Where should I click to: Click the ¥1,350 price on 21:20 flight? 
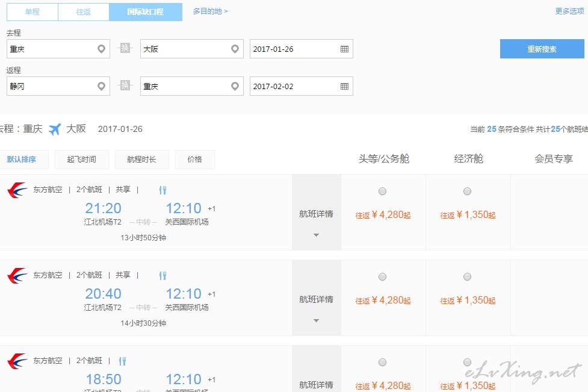pos(468,215)
